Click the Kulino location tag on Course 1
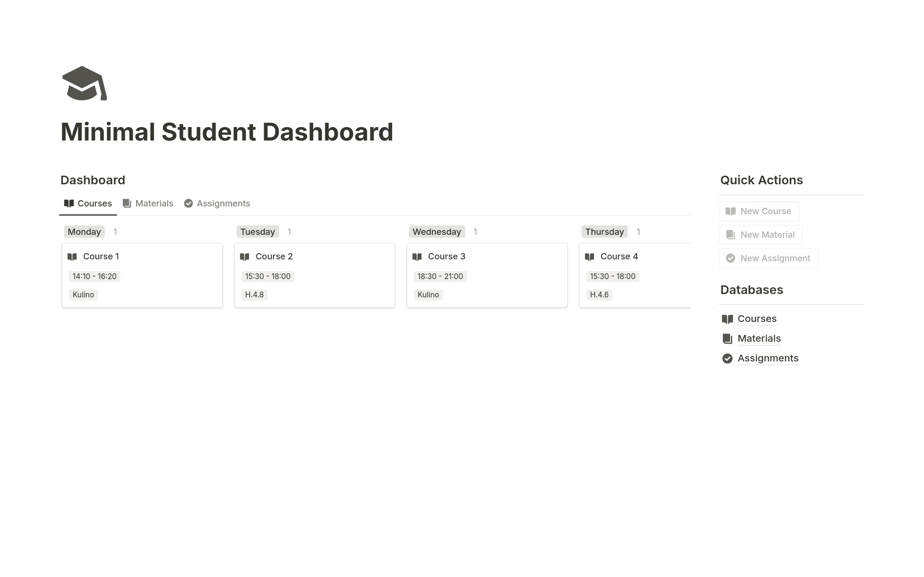This screenshot has height=577, width=924. tap(83, 295)
